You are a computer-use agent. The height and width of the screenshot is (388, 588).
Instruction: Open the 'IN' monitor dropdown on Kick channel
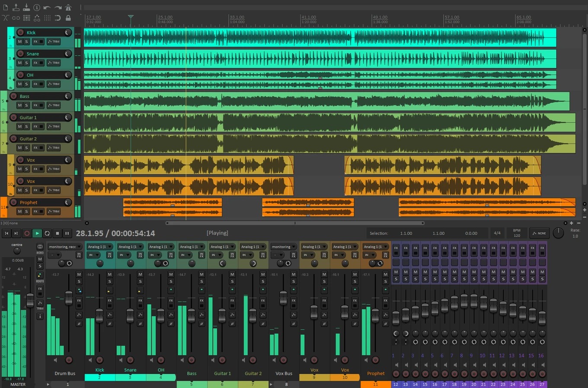pos(93,255)
